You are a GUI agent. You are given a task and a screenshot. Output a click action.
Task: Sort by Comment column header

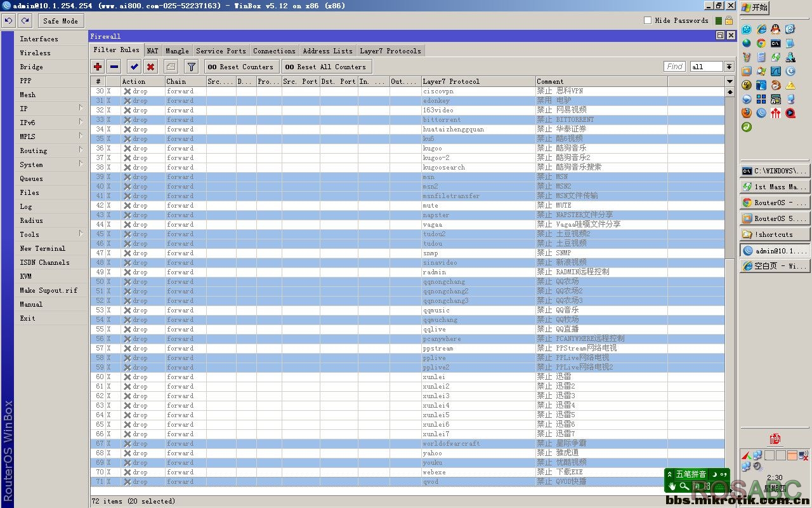pos(601,81)
